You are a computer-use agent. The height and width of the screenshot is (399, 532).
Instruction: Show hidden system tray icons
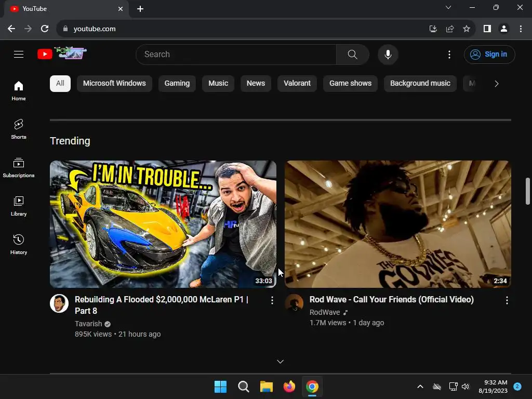(420, 387)
